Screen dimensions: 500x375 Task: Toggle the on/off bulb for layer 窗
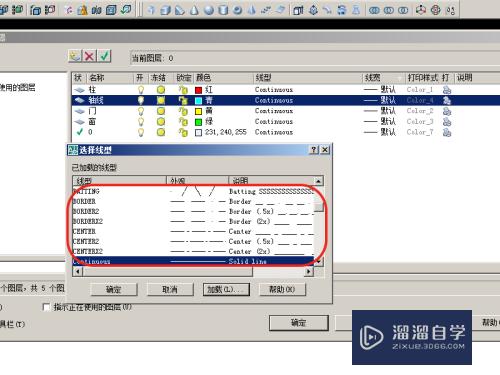[x=141, y=121]
